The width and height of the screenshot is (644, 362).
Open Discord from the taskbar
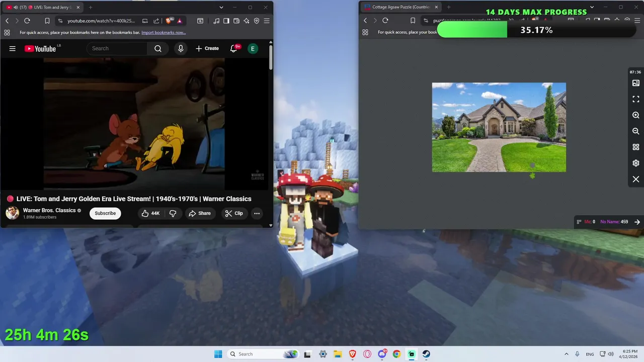[382, 354]
